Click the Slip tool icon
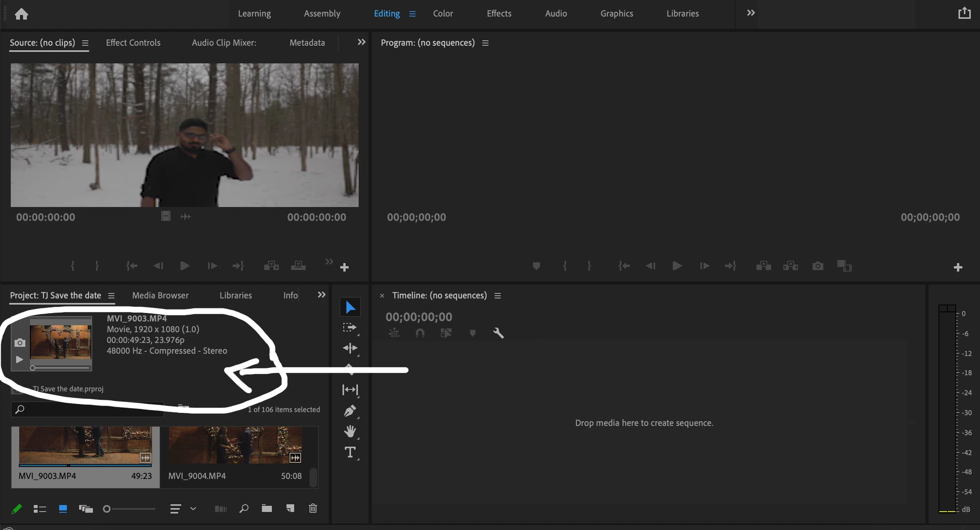980x530 pixels. click(350, 390)
